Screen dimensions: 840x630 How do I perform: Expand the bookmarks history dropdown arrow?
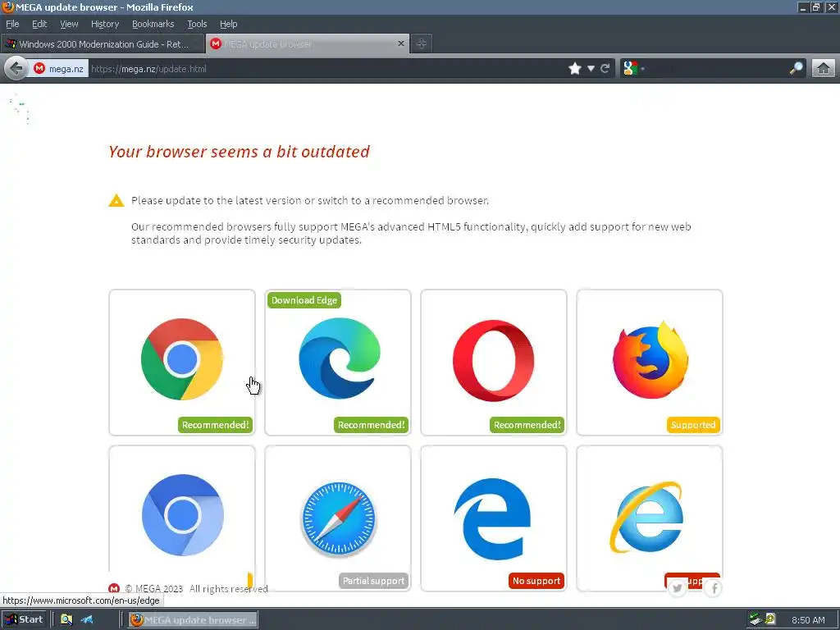pyautogui.click(x=591, y=69)
